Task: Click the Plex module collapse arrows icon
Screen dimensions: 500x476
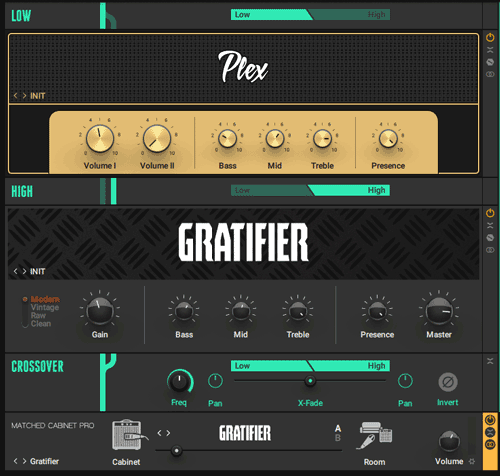Action: point(490,50)
